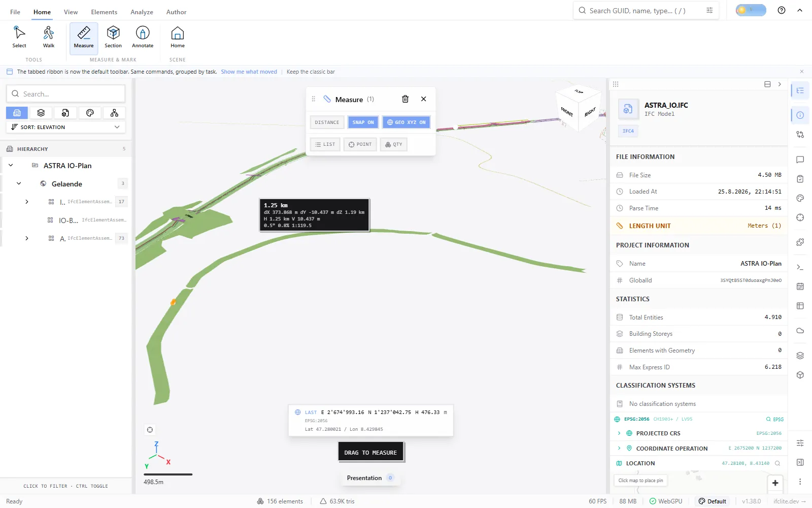Open the measurement List button

click(x=325, y=144)
